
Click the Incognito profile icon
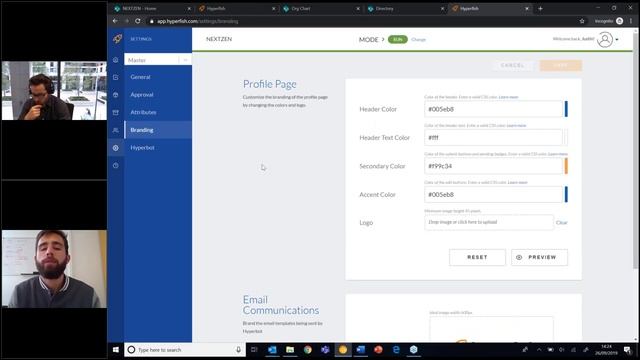(620, 21)
